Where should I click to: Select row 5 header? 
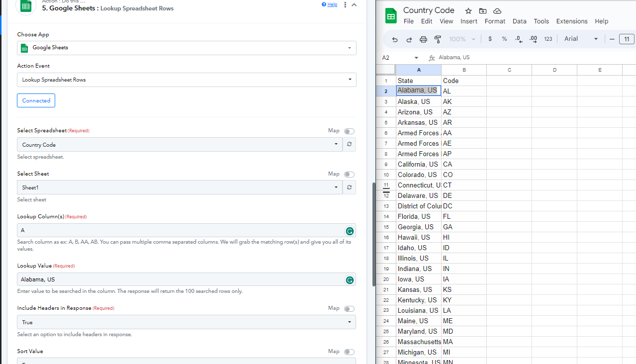(x=386, y=122)
